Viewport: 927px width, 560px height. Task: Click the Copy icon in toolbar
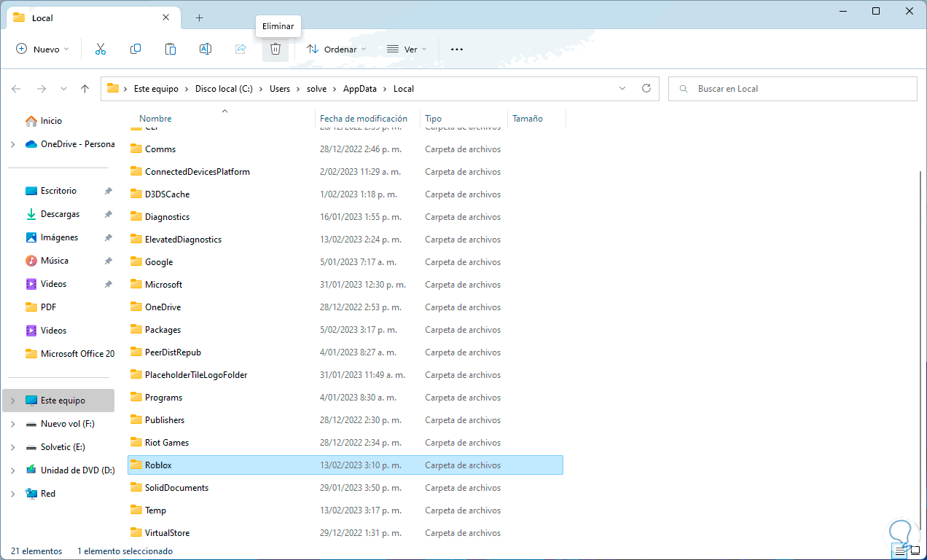tap(136, 49)
